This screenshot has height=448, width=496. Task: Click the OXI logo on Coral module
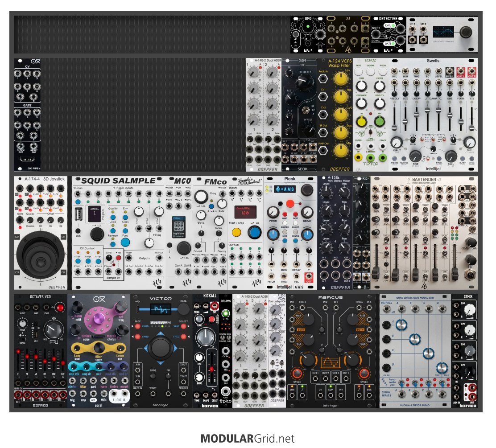click(x=99, y=299)
